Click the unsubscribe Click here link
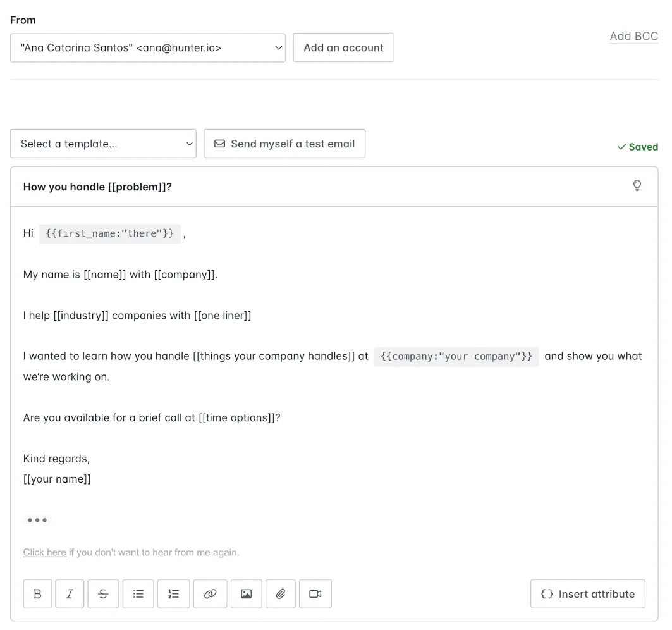This screenshot has height=630, width=672. point(44,552)
